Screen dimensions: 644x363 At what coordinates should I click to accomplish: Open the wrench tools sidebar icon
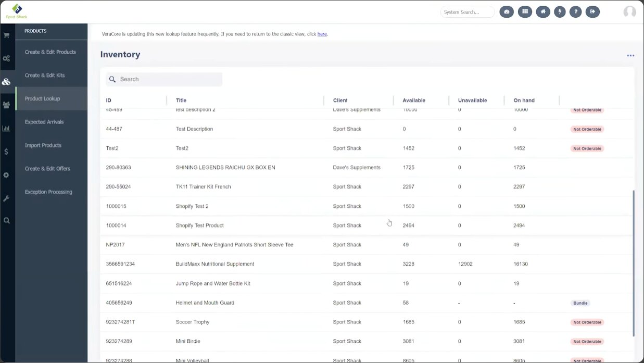7,198
